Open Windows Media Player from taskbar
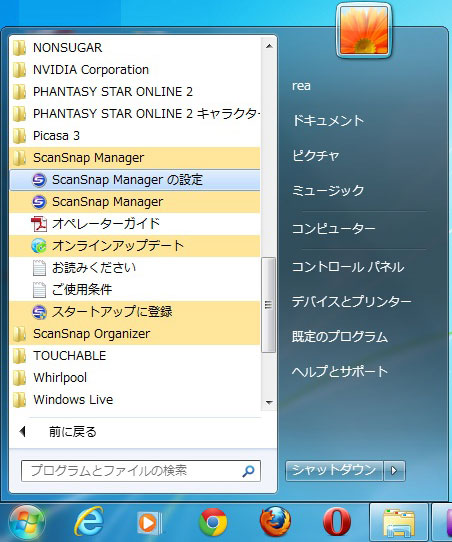This screenshot has height=542, width=452. tap(149, 523)
